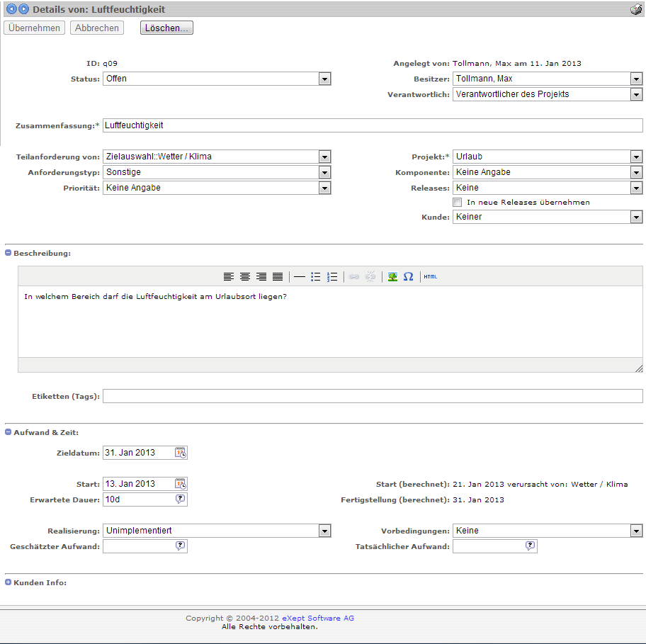Screen dimensions: 646x644
Task: Open the Status dropdown
Action: pyautogui.click(x=324, y=79)
